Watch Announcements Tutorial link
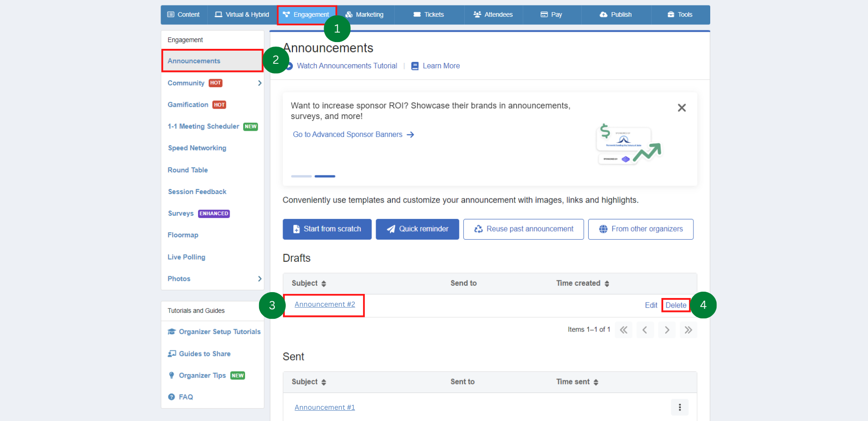Screen dimensions: 868x421 (x=347, y=66)
